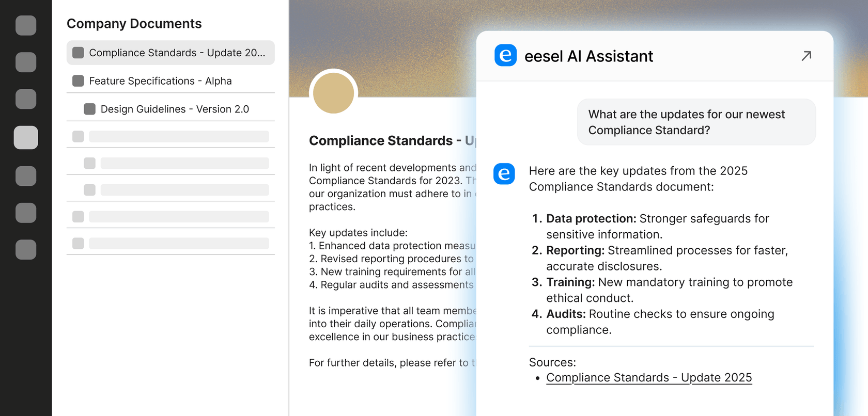Click the tan circular page avatar
Screen dimensions: 868x416
coord(333,93)
